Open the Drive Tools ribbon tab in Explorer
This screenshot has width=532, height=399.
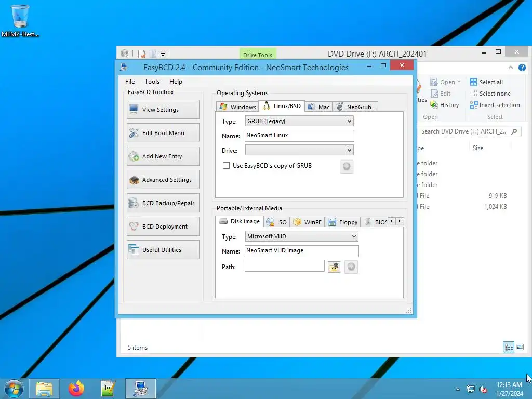click(x=258, y=55)
